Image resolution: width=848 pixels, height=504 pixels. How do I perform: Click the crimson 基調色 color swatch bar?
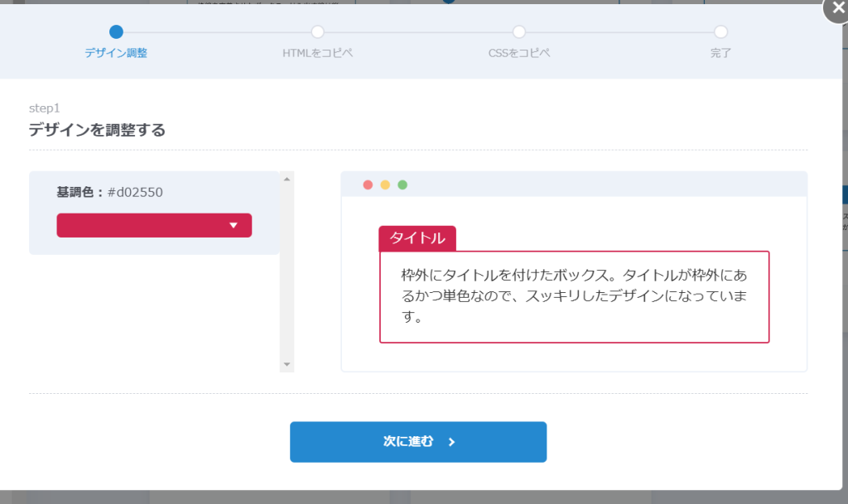(x=141, y=225)
